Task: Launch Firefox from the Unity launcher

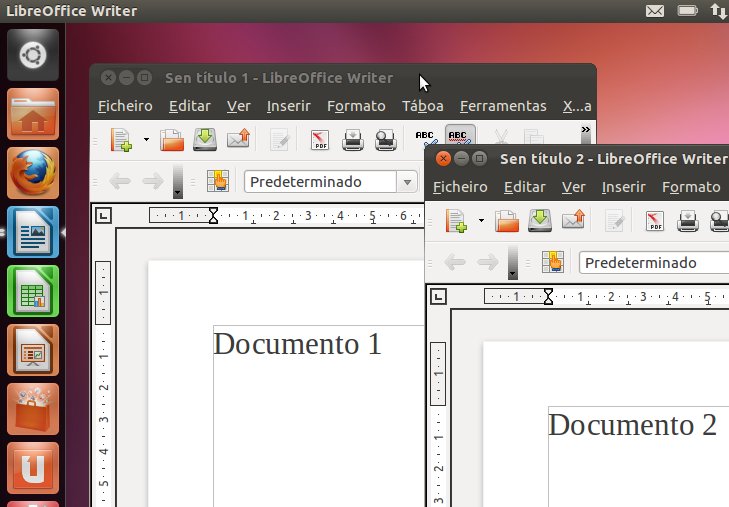Action: click(33, 173)
